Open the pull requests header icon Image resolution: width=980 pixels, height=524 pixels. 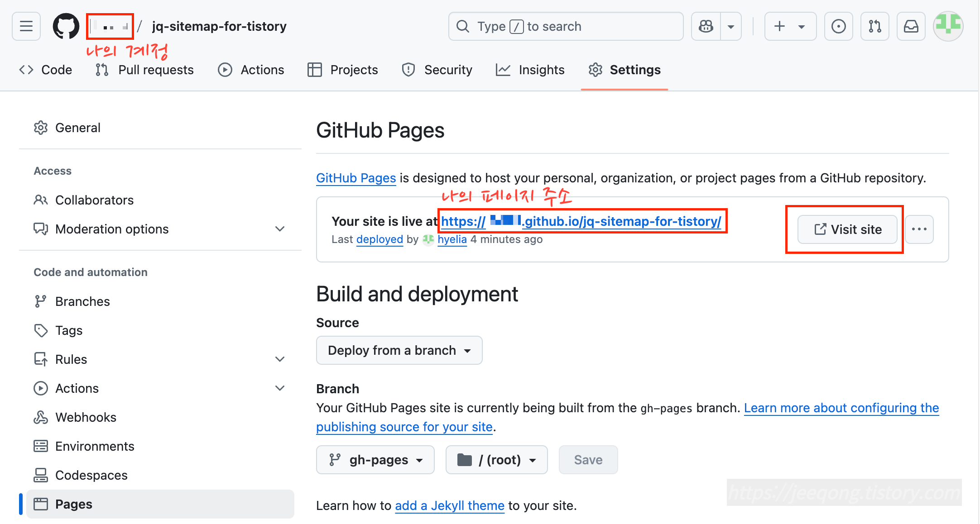874,26
